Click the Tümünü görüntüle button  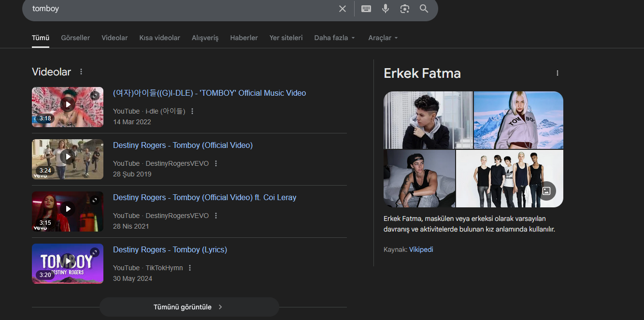189,307
